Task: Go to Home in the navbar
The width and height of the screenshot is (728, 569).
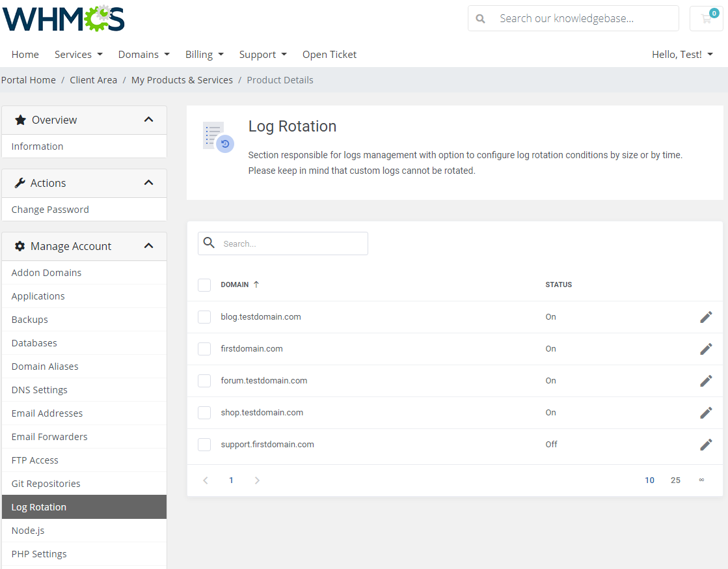Action: pyautogui.click(x=25, y=54)
